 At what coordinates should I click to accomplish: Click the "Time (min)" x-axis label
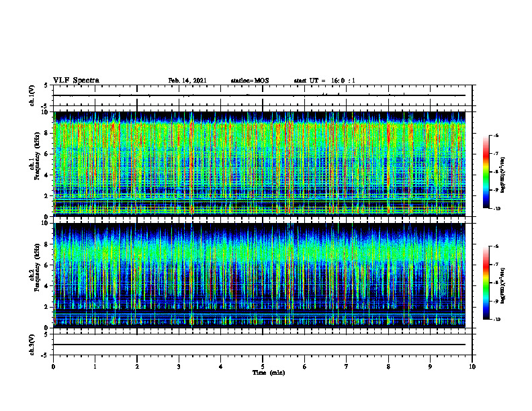[x=269, y=373]
